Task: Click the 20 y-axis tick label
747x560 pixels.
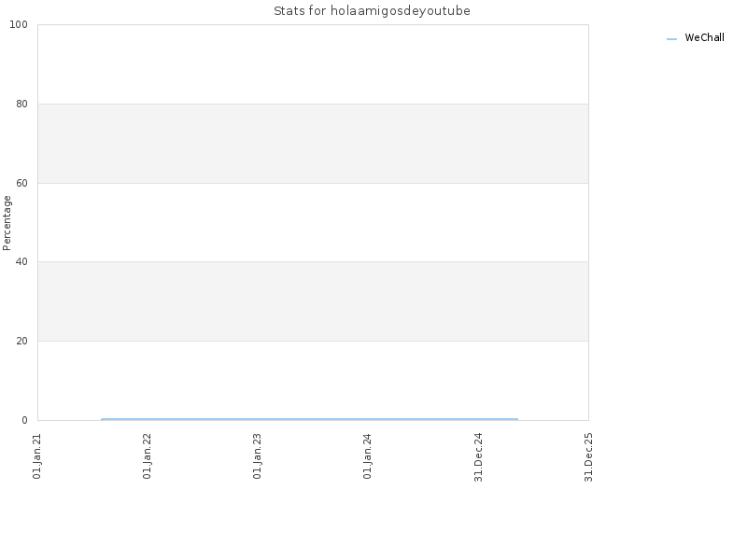Action: [21, 341]
